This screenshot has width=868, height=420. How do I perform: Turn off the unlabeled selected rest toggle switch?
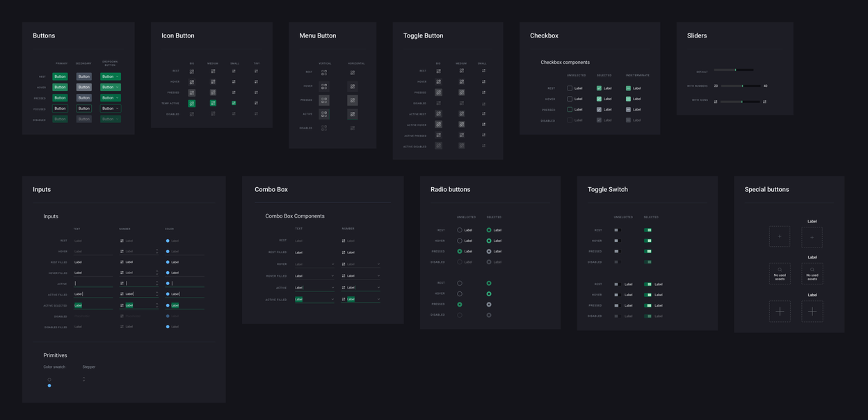(x=648, y=230)
